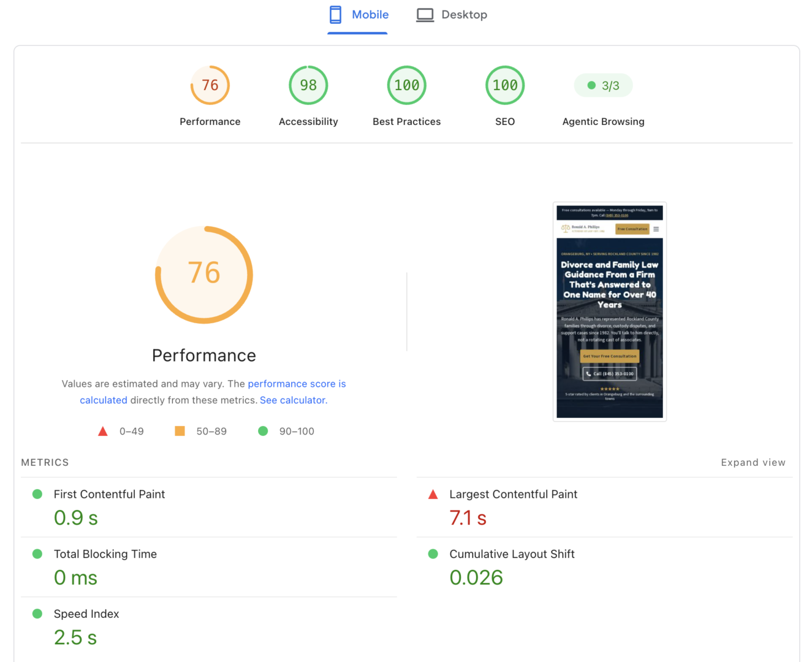Click the green dot beside Total Blocking Time
The height and width of the screenshot is (662, 812).
click(x=37, y=554)
